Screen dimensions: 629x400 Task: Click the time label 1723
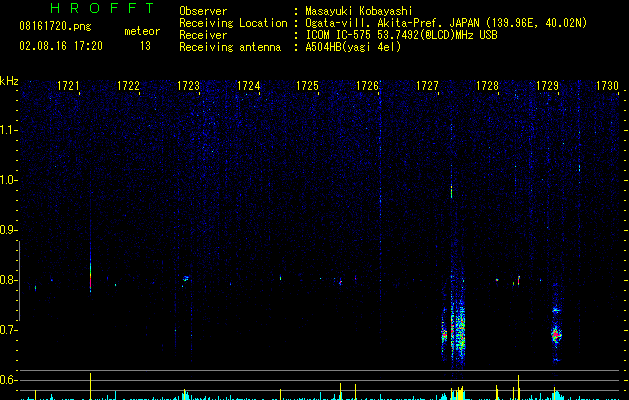click(189, 86)
